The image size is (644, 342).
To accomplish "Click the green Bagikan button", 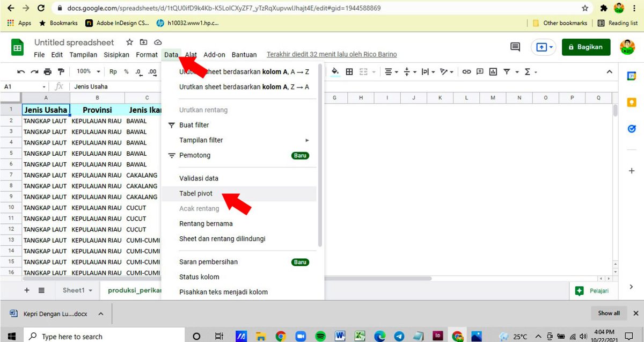I will tap(586, 47).
